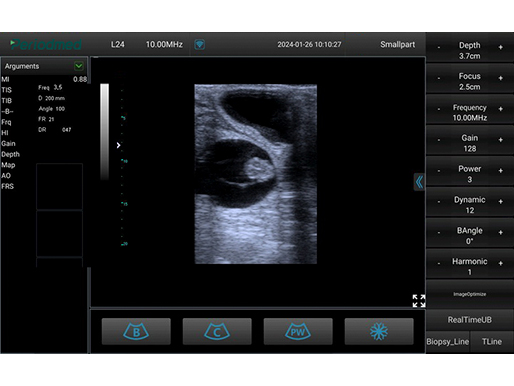Screen dimensions: 514x386
Task: Click the TLine button
Action: click(492, 342)
